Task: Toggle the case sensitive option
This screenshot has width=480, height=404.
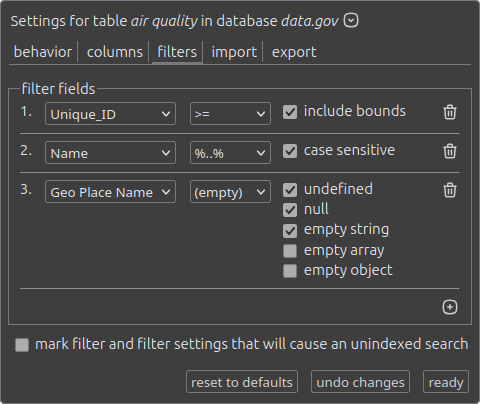Action: (x=290, y=151)
